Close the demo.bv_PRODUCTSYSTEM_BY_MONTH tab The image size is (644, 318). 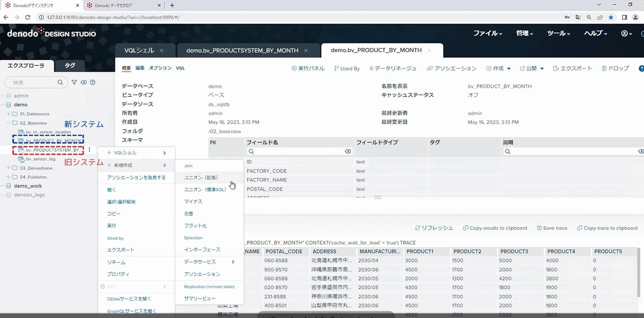306,51
